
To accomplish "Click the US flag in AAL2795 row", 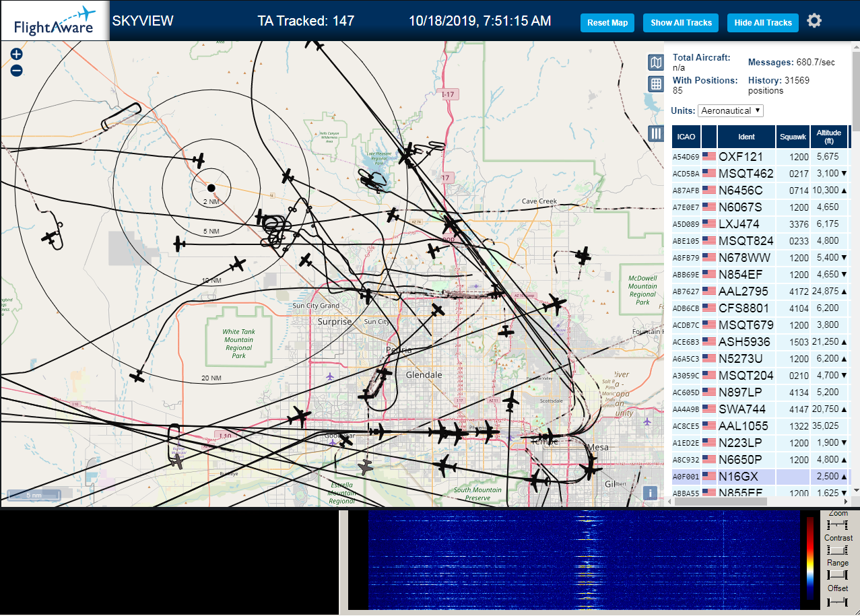I will pyautogui.click(x=709, y=291).
